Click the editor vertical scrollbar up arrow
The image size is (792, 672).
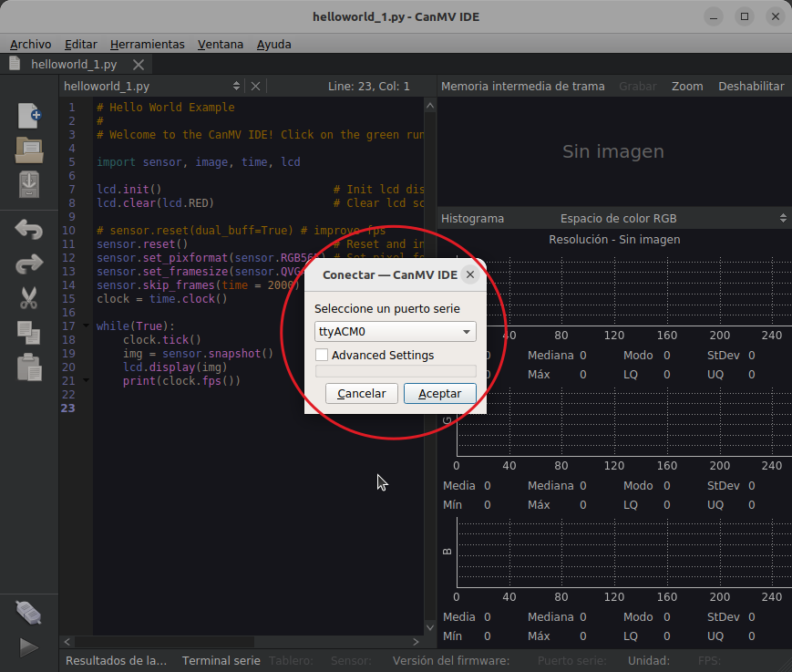(x=430, y=106)
